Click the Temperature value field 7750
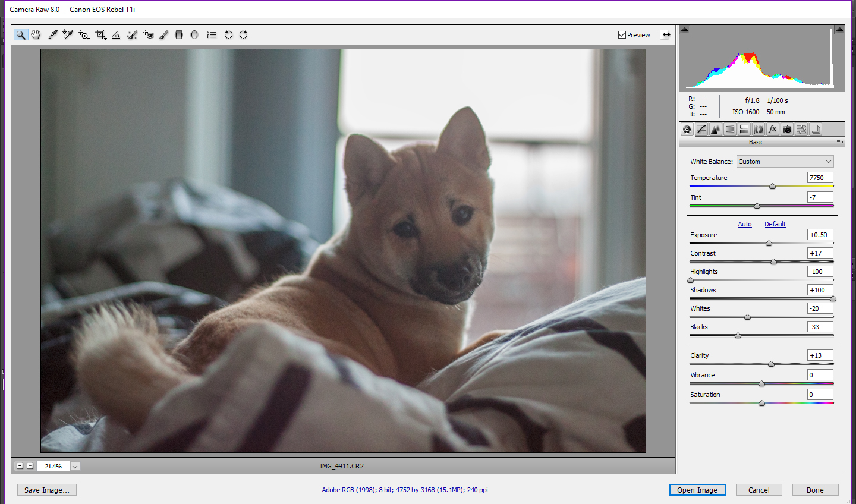856x504 pixels. coord(820,178)
